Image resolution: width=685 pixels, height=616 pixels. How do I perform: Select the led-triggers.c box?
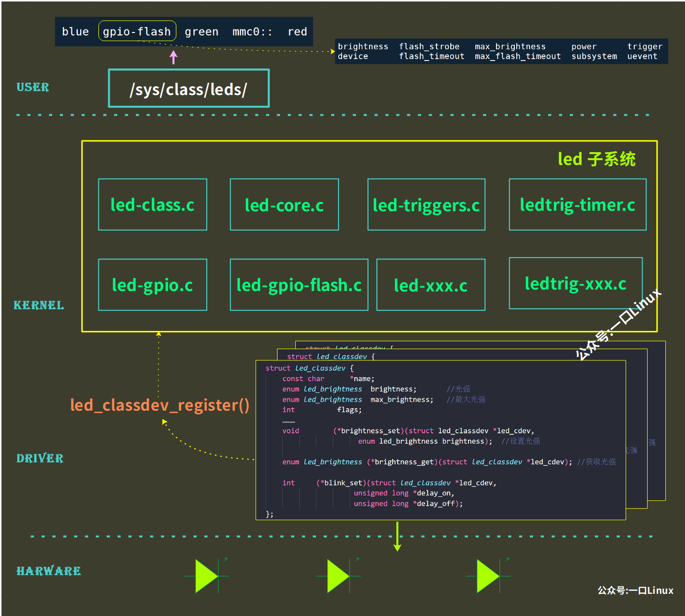point(426,204)
